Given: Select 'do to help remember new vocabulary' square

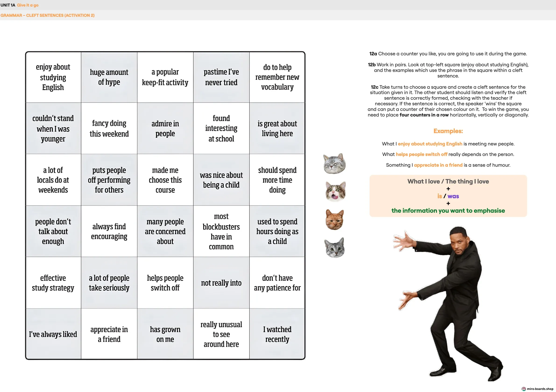Looking at the screenshot, I should click(277, 77).
